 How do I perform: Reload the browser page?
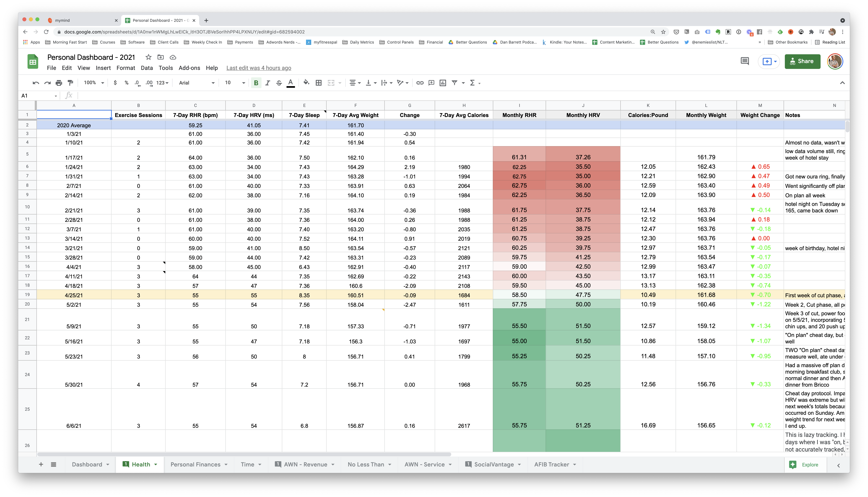[x=46, y=32]
